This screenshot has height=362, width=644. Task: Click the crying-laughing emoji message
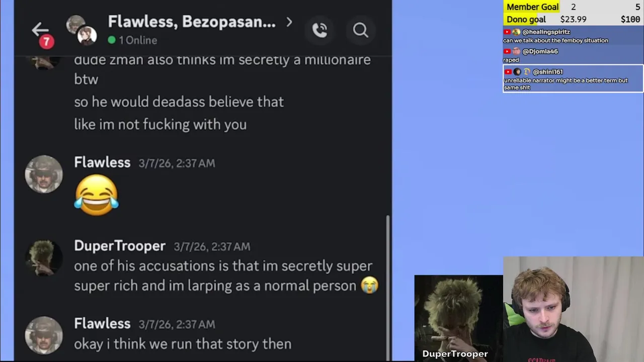(x=96, y=195)
